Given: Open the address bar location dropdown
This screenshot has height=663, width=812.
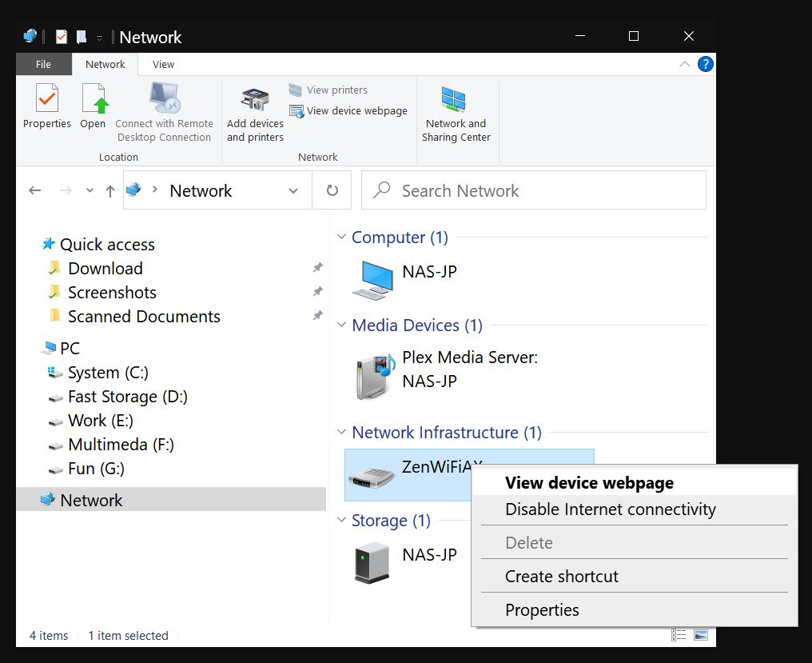Looking at the screenshot, I should (293, 190).
